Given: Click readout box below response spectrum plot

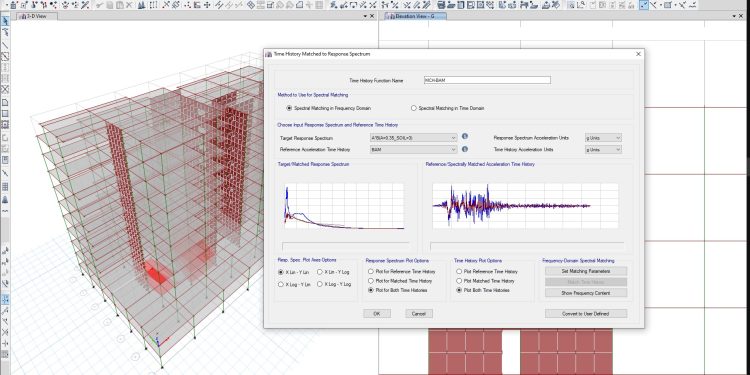Looking at the screenshot, I should 346,246.
